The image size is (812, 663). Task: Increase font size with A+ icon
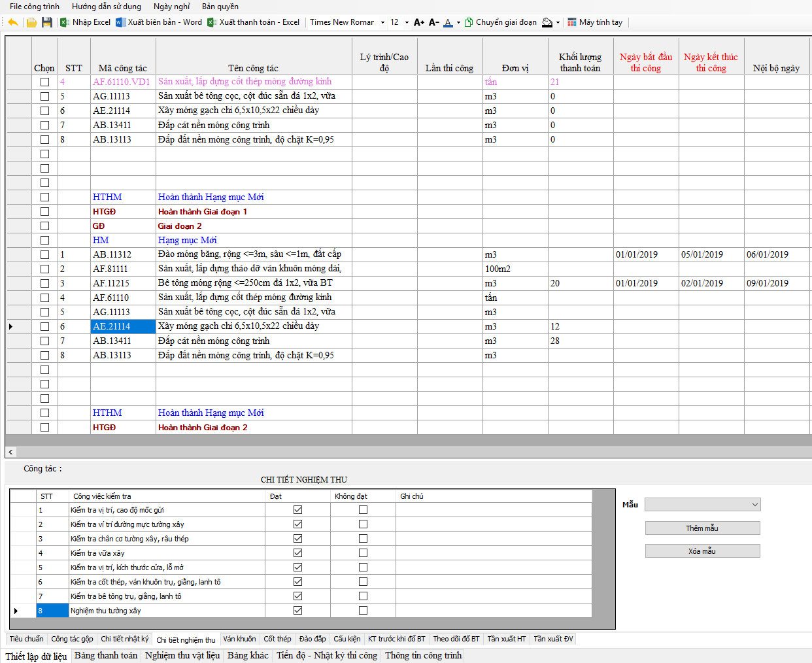pos(419,22)
